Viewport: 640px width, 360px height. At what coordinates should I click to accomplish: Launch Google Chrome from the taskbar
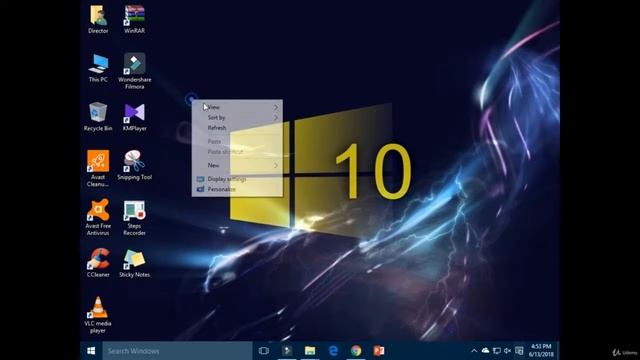(356, 351)
